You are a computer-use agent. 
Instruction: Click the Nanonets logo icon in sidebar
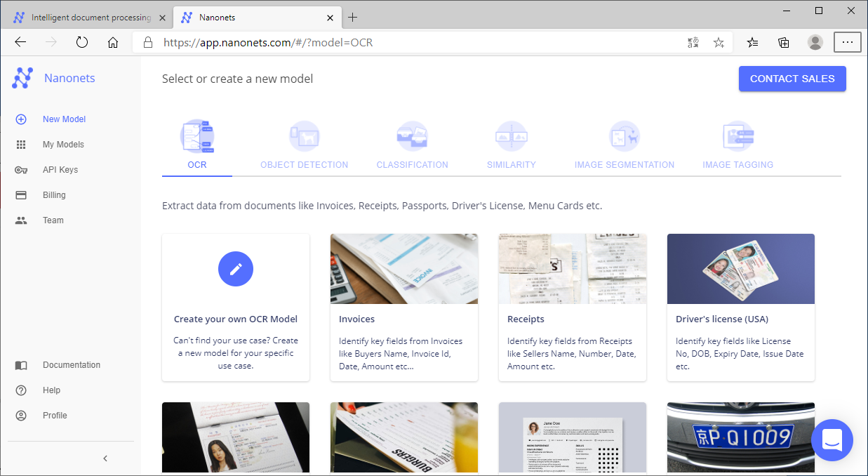(x=22, y=78)
